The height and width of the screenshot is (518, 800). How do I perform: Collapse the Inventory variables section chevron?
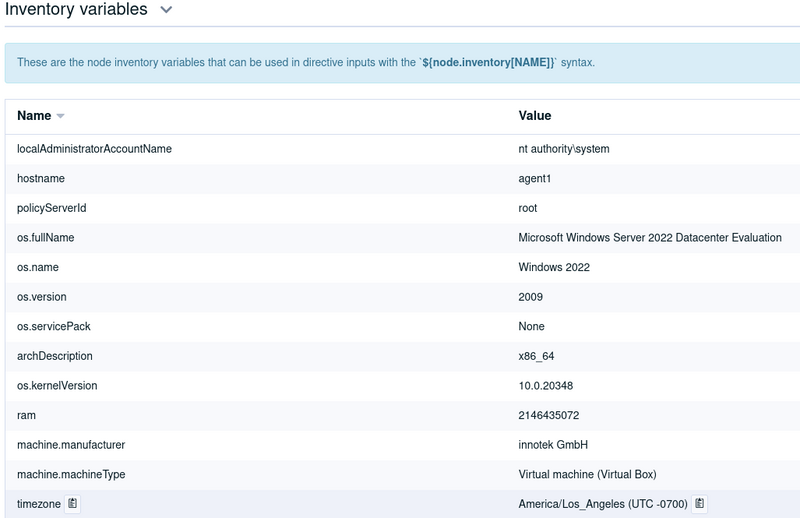click(x=166, y=10)
